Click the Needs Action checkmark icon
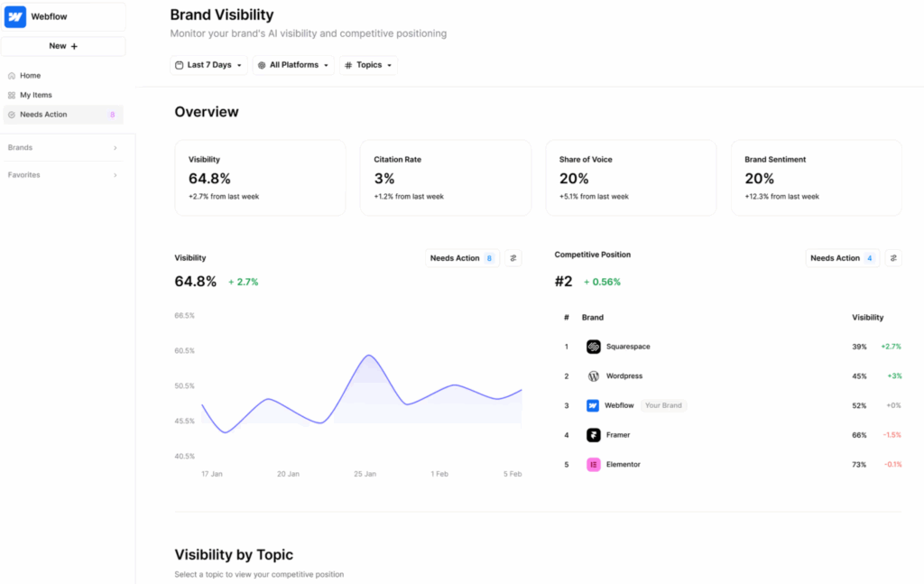Viewport: 924px width, 584px height. coord(10,115)
